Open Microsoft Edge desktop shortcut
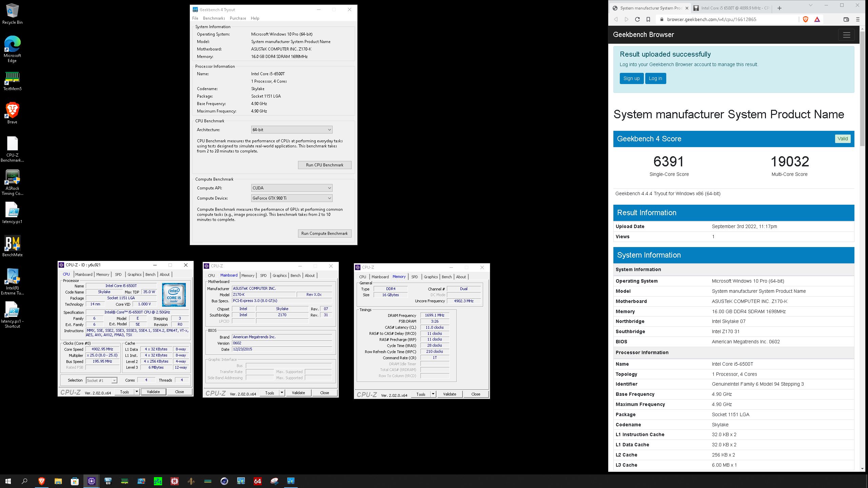 click(13, 49)
